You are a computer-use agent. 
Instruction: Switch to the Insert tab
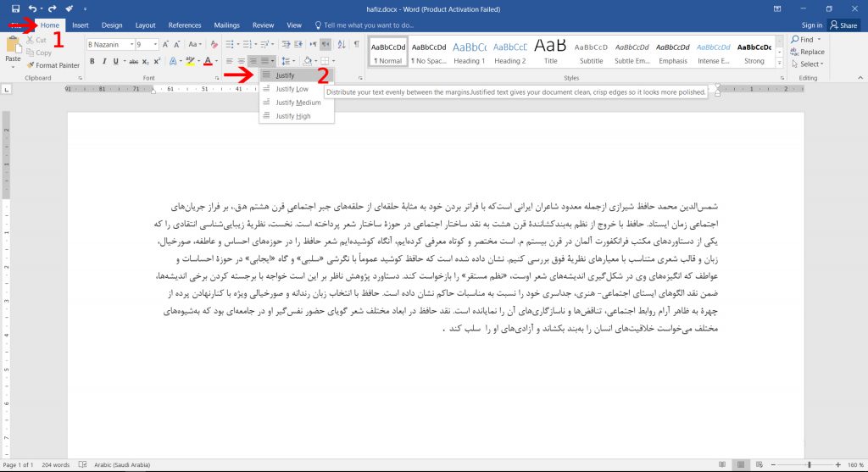click(81, 25)
